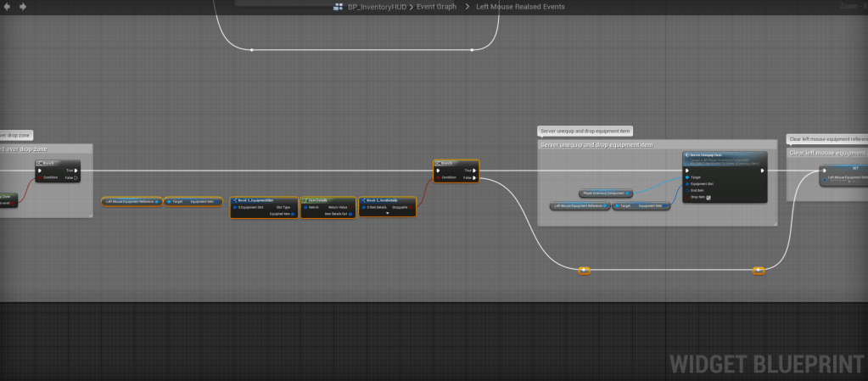Expand the Break S_ItemDetails node pins
Image resolution: width=868 pixels, height=381 pixels.
[387, 214]
